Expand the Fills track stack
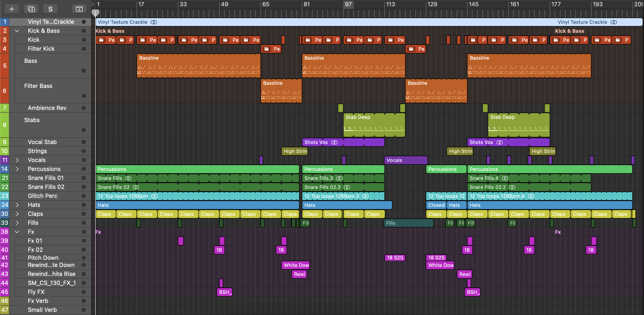The image size is (644, 315). 17,223
